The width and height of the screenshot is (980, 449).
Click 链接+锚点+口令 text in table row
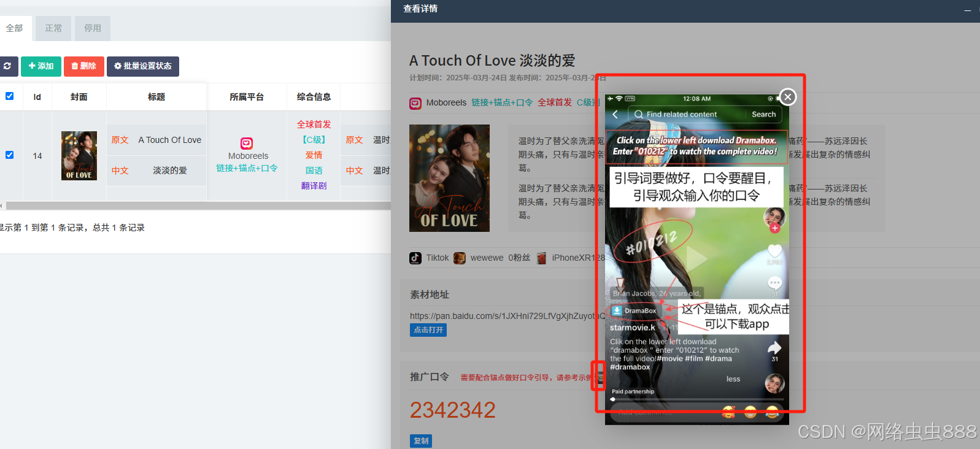pos(247,168)
